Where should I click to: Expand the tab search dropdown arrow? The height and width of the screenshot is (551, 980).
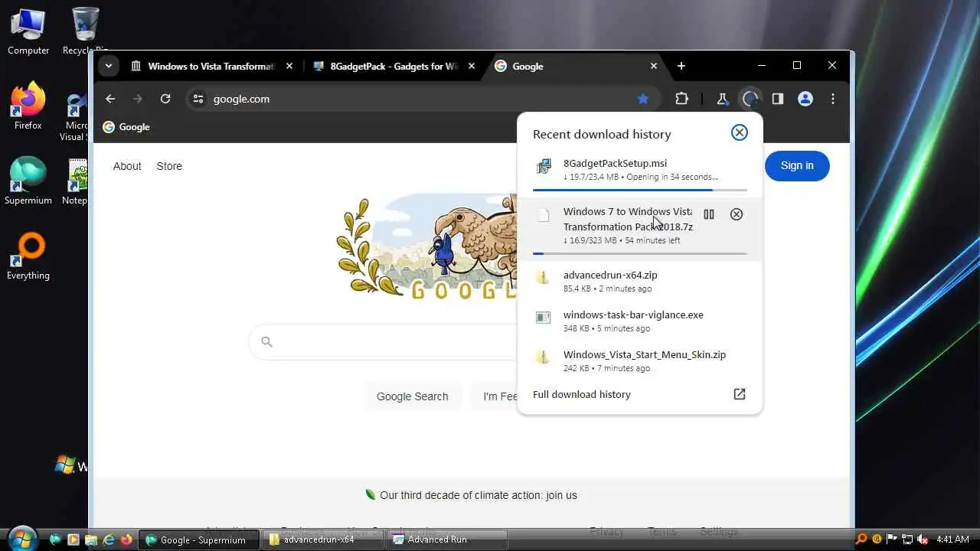tap(109, 67)
